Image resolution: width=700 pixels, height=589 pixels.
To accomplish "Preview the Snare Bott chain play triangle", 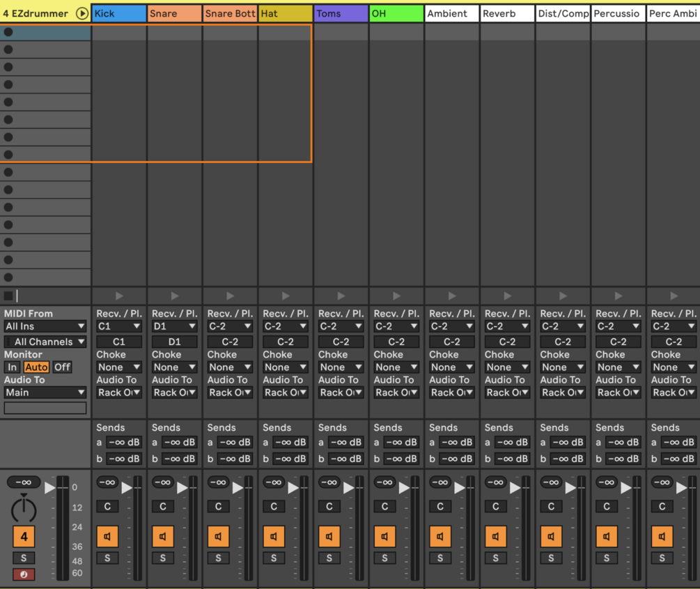I will pos(230,296).
